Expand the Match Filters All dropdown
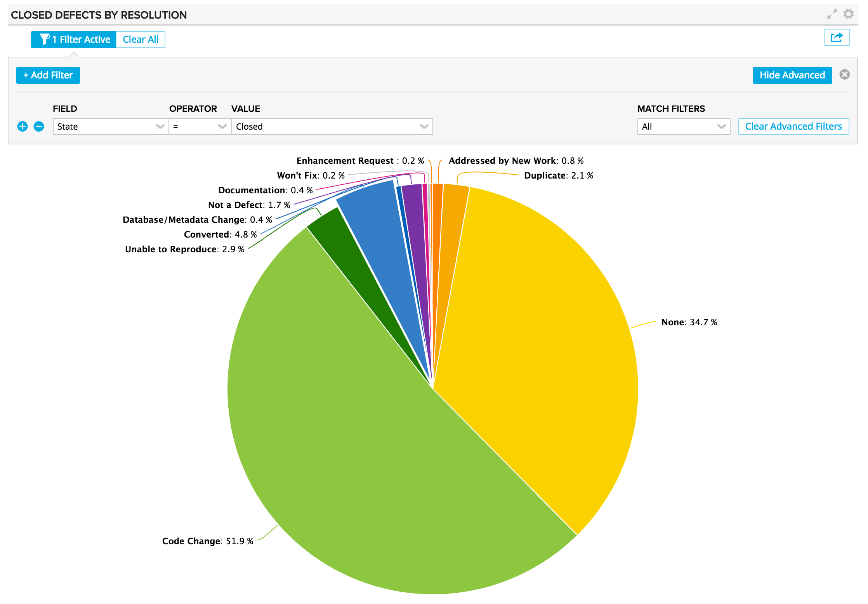868x604 pixels. click(683, 127)
